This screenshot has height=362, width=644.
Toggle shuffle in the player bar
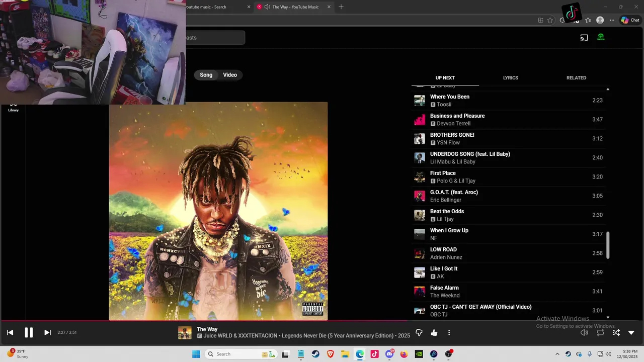(x=616, y=332)
